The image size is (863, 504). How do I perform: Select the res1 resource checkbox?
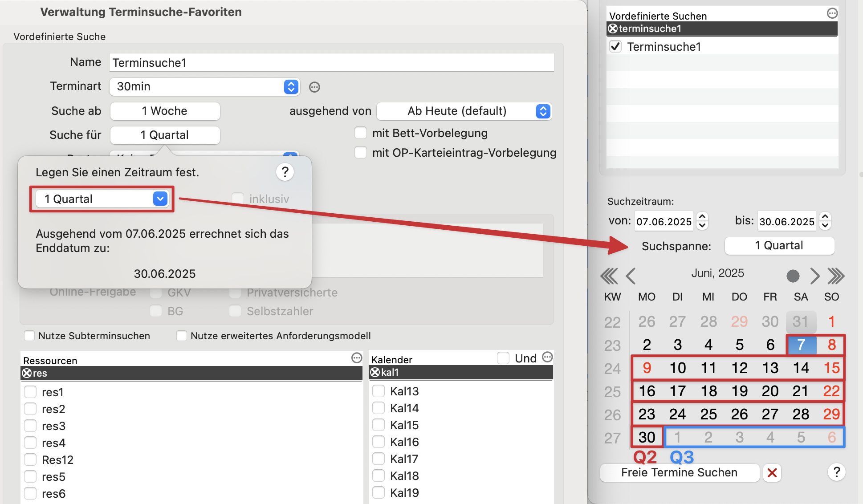pos(30,392)
